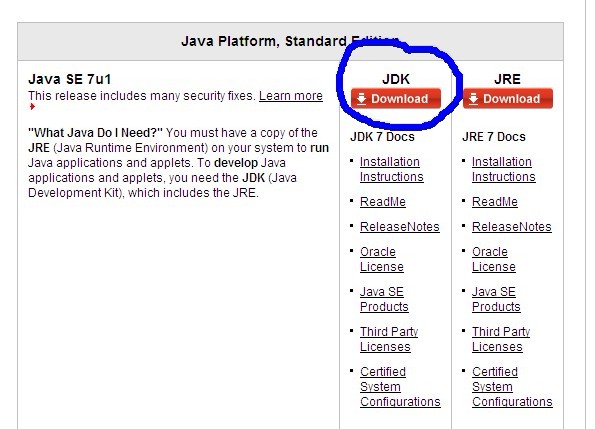Open the JDK ReleaseNotes link

point(400,227)
